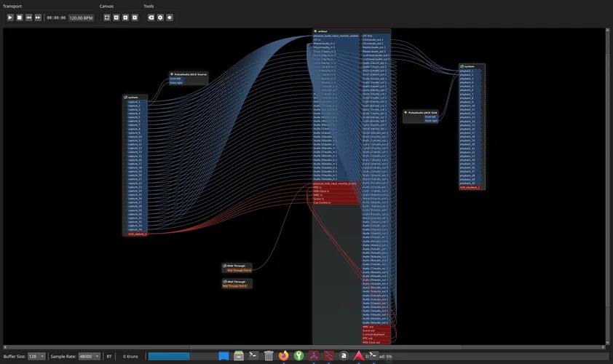
Task: Click the 00:00:00 transport time display
Action: click(x=56, y=17)
